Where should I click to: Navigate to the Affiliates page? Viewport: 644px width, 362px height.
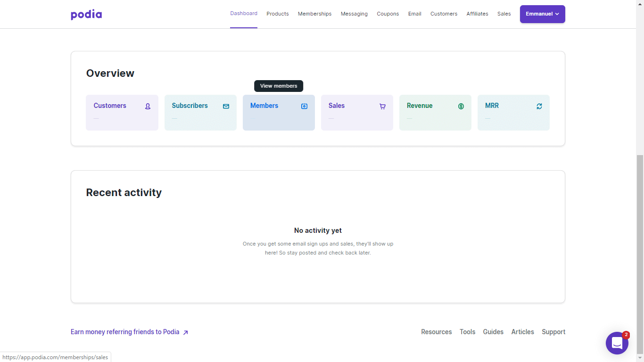(x=477, y=14)
